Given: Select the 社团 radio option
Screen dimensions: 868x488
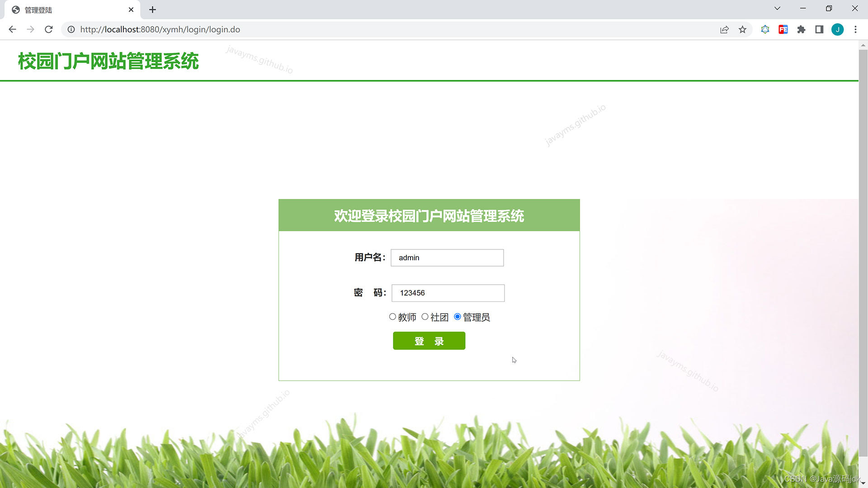Looking at the screenshot, I should pyautogui.click(x=425, y=317).
